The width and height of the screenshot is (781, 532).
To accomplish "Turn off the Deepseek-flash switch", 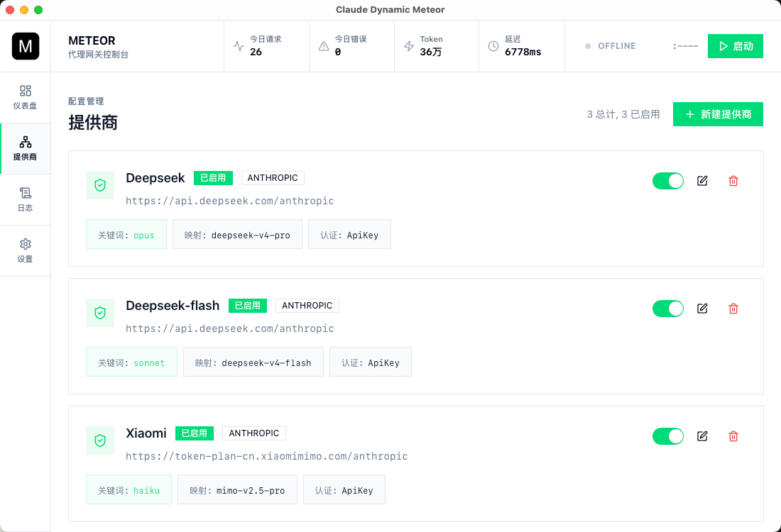I will pos(667,309).
